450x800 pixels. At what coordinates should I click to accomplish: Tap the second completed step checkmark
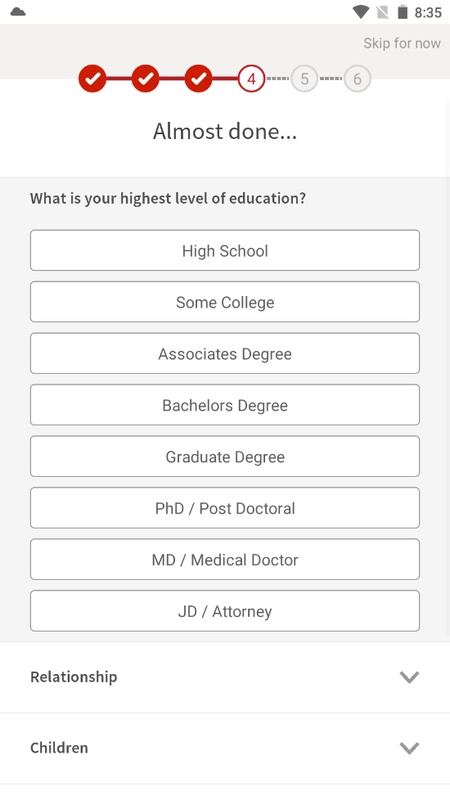pyautogui.click(x=145, y=79)
